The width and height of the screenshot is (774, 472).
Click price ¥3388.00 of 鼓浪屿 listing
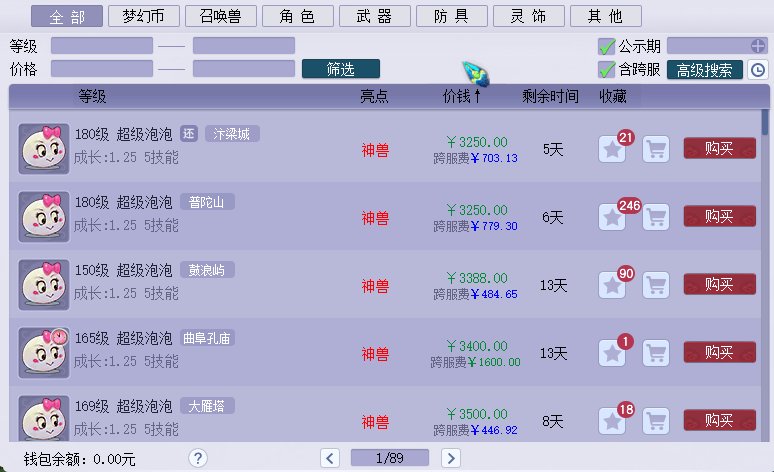tap(477, 278)
